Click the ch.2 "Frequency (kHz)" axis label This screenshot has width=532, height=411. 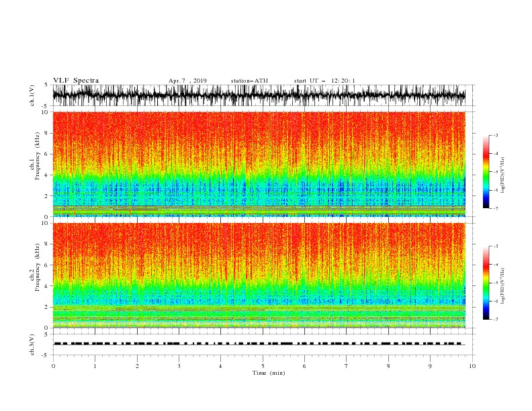38,267
